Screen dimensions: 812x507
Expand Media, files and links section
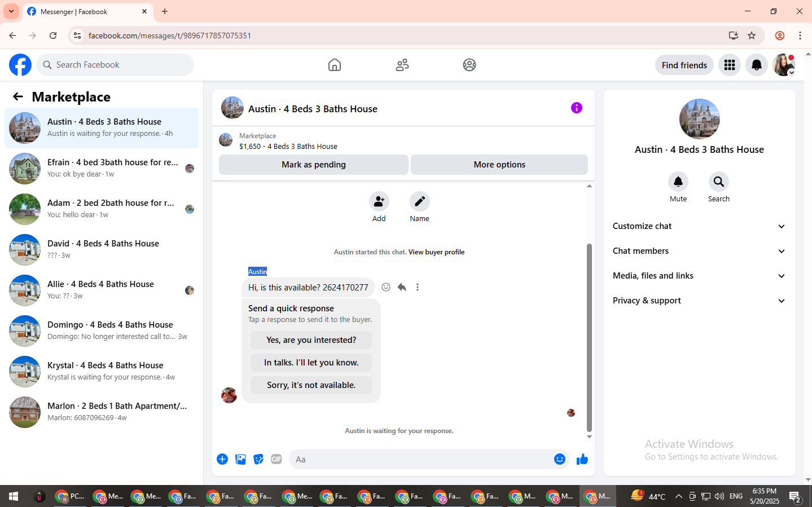(699, 276)
